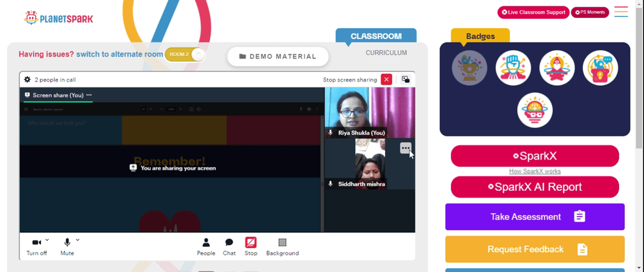Viewport: 644px width, 272px height.
Task: Open the How SparkX works link
Action: [535, 172]
